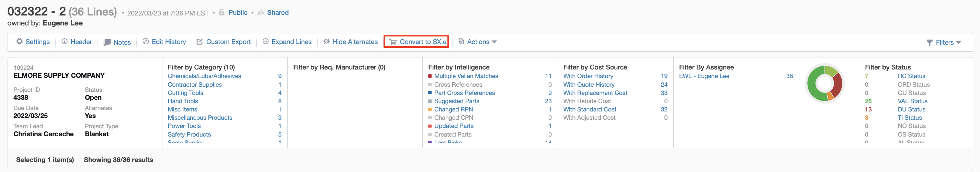Screen dimensions: 980x172
Task: Click the Expand Lines icon
Action: (266, 42)
